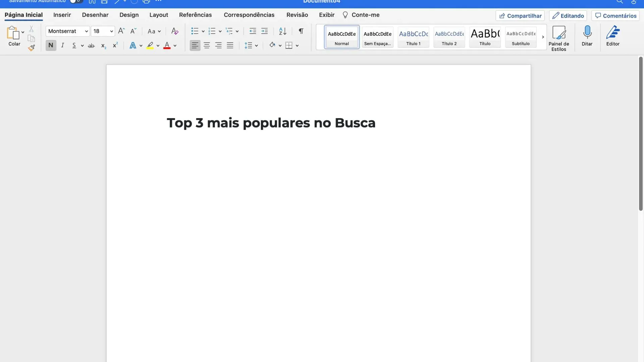Expand the line spacing options
The height and width of the screenshot is (362, 644).
[257, 45]
